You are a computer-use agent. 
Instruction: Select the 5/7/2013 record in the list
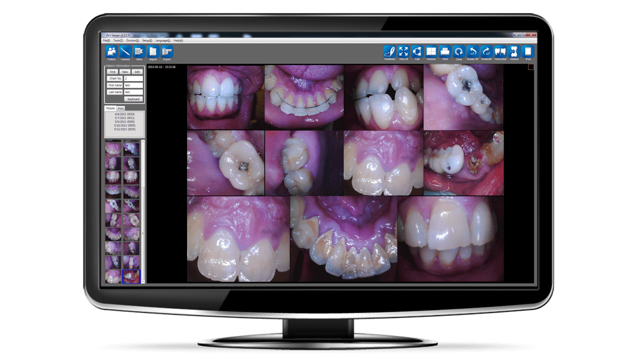[124, 118]
